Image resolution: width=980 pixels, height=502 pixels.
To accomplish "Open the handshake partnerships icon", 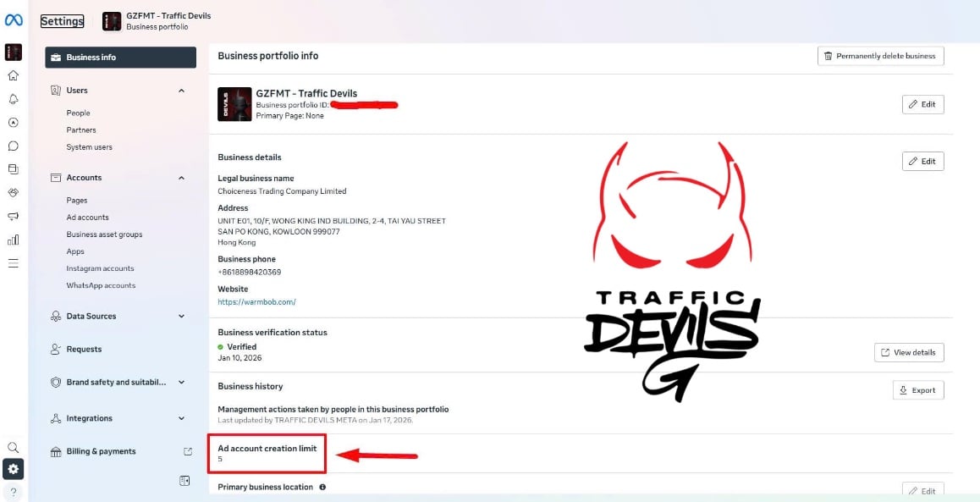I will 14,192.
